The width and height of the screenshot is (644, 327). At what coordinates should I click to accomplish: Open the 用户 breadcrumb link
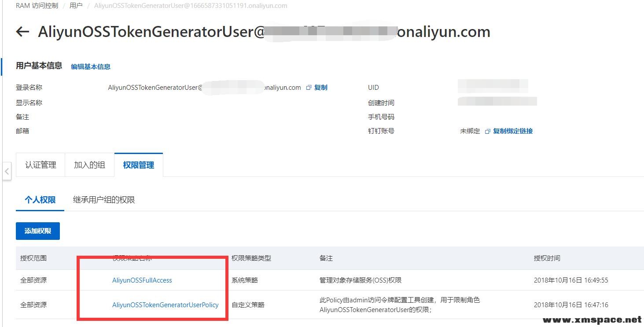(76, 6)
